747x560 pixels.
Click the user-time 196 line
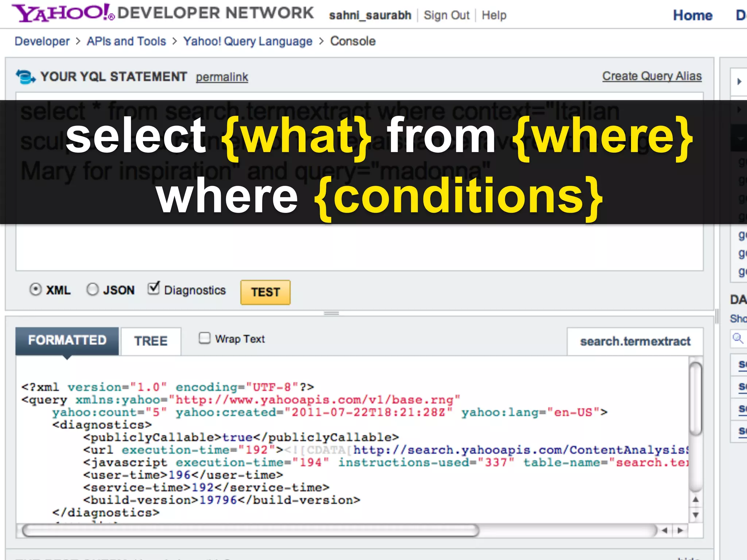pos(183,475)
